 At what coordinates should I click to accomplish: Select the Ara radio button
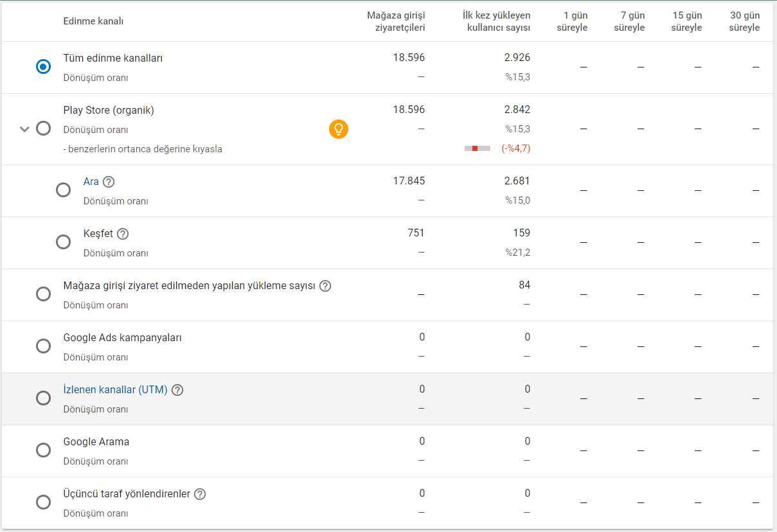[x=63, y=190]
